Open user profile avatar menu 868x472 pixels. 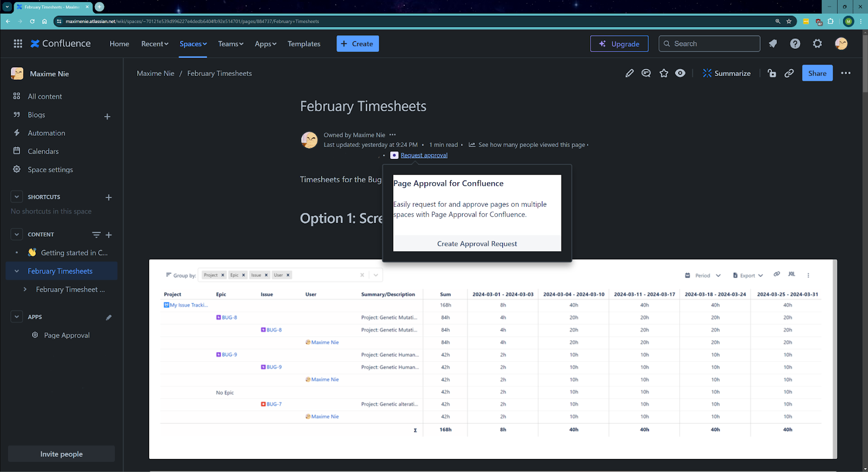[841, 43]
